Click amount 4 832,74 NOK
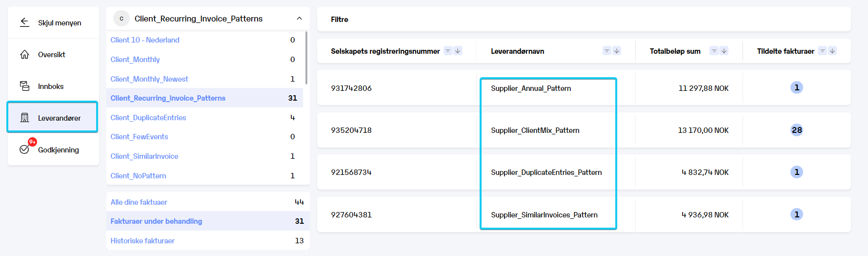868x256 pixels. tap(705, 172)
